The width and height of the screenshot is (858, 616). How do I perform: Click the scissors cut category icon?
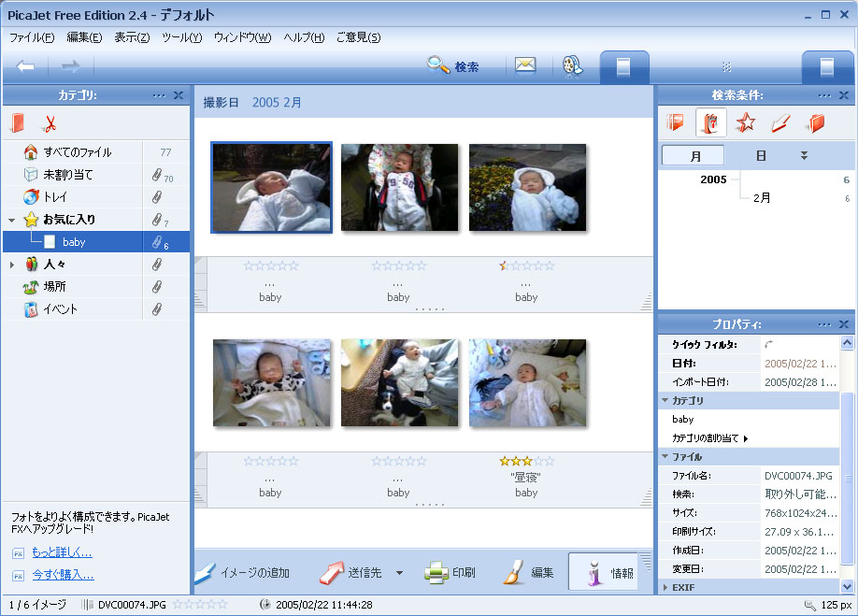pyautogui.click(x=50, y=124)
